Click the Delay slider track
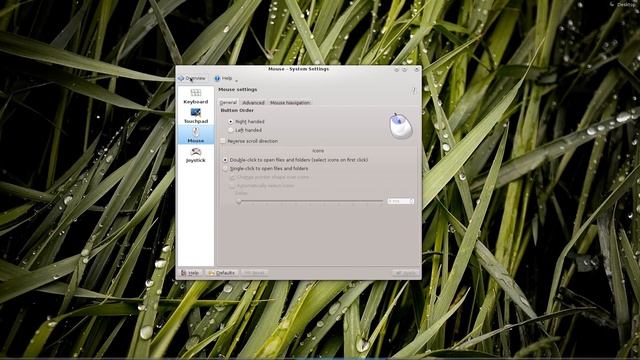Image resolution: width=640 pixels, height=360 pixels. (x=310, y=201)
